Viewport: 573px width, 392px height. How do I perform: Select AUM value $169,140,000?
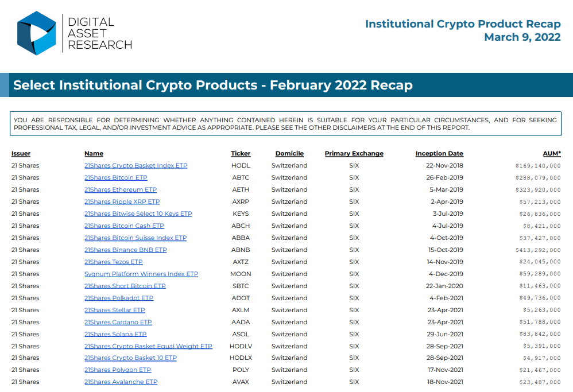538,166
